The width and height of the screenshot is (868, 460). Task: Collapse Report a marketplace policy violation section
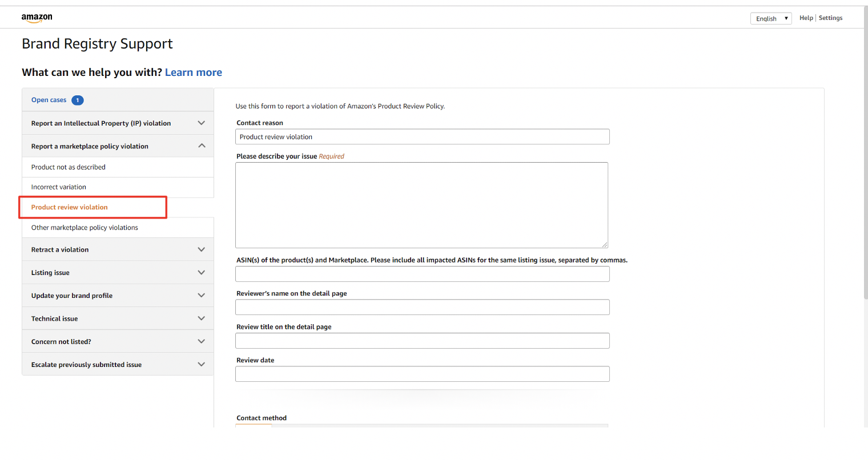click(x=118, y=146)
